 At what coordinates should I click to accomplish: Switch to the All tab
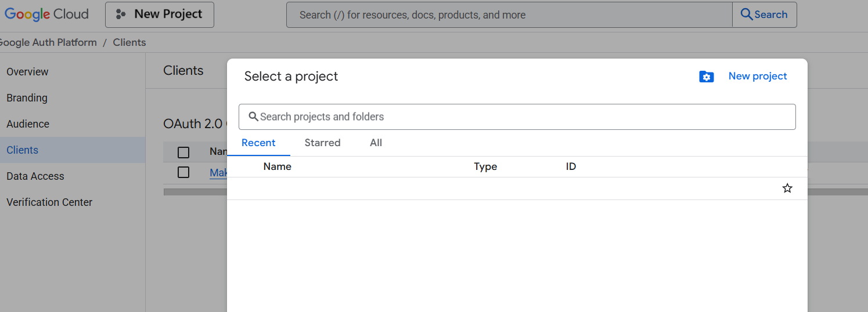point(376,143)
